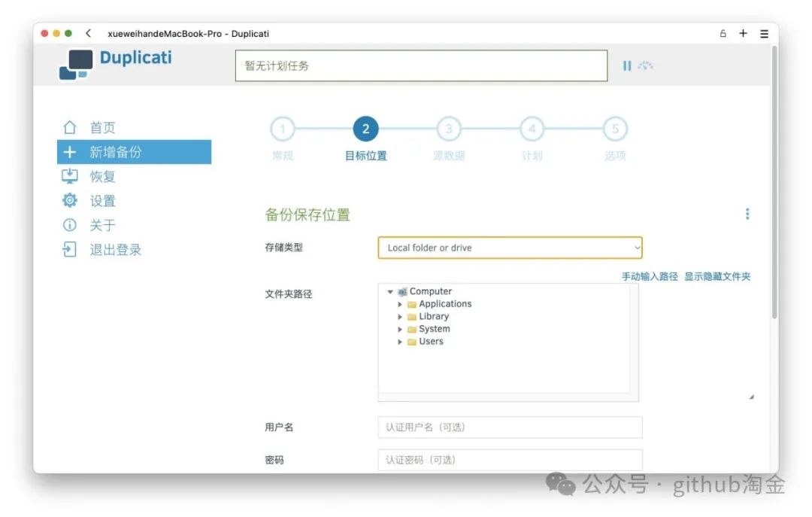Click the 显示隐藏文件夹 link

pyautogui.click(x=717, y=276)
